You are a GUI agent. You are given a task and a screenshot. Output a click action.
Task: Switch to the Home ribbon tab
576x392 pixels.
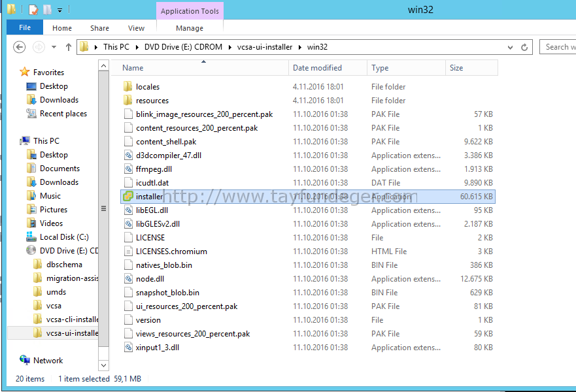[x=61, y=28]
